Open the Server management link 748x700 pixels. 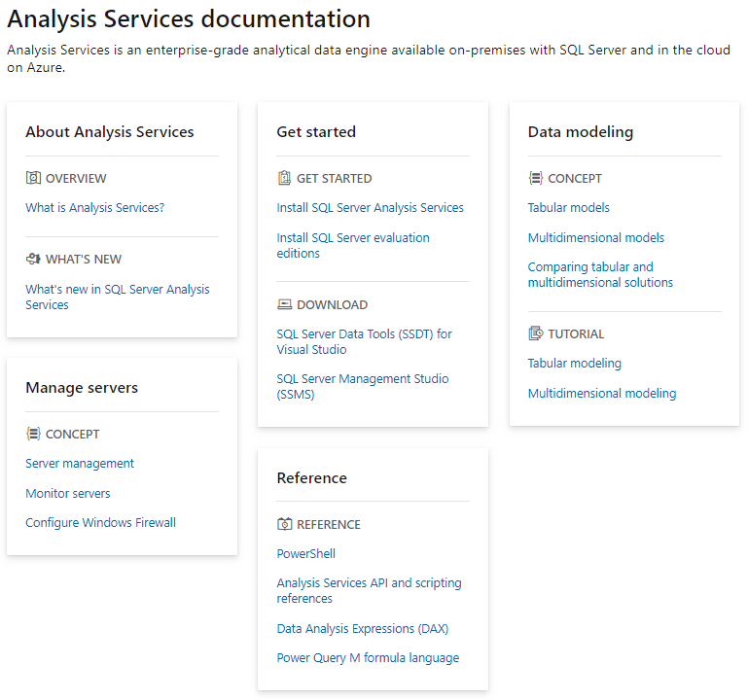coord(80,463)
